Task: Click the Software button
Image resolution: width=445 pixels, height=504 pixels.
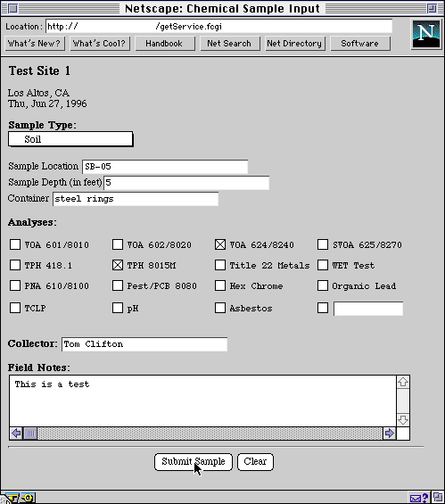Action: (x=360, y=44)
